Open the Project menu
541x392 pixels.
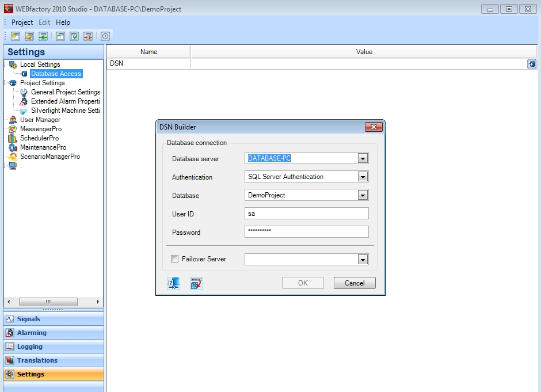click(x=22, y=22)
